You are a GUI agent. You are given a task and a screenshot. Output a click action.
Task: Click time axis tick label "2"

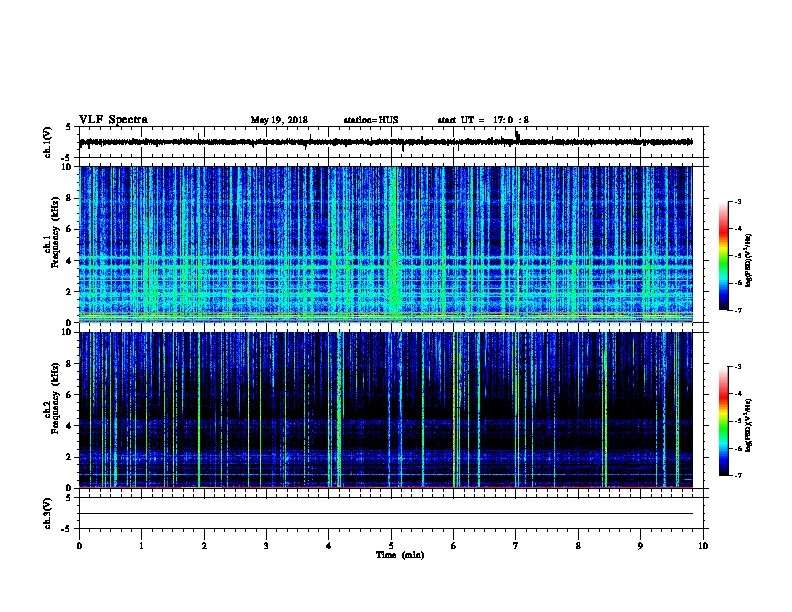[x=204, y=546]
